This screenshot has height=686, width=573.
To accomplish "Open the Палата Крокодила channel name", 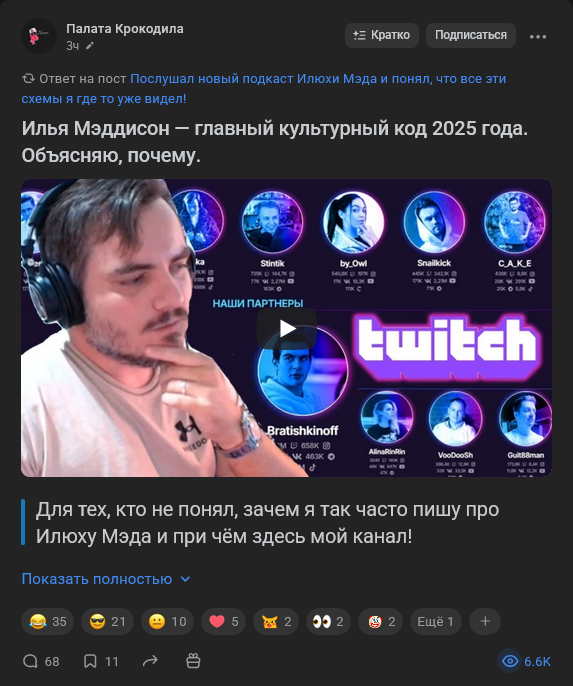I will [125, 29].
